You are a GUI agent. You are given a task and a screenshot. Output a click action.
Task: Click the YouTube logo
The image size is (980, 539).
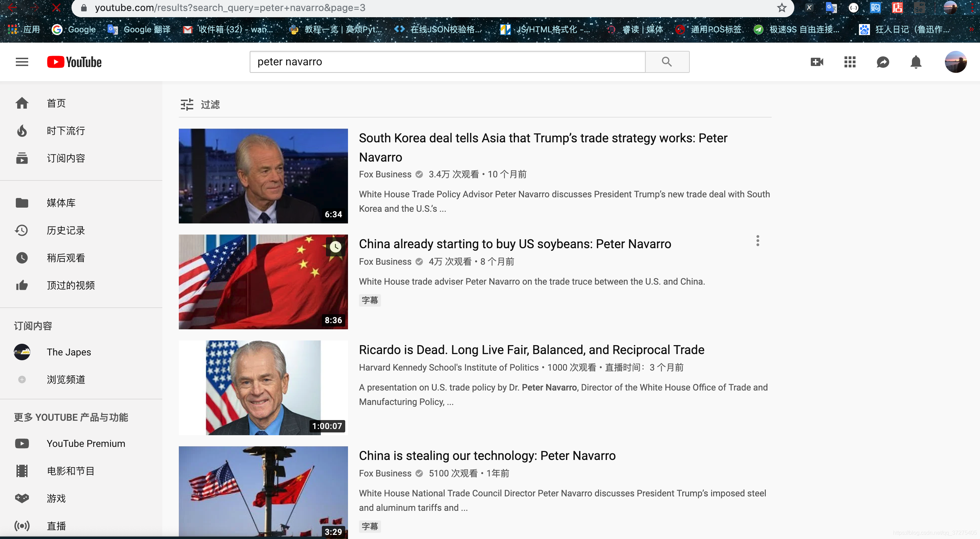pos(74,62)
